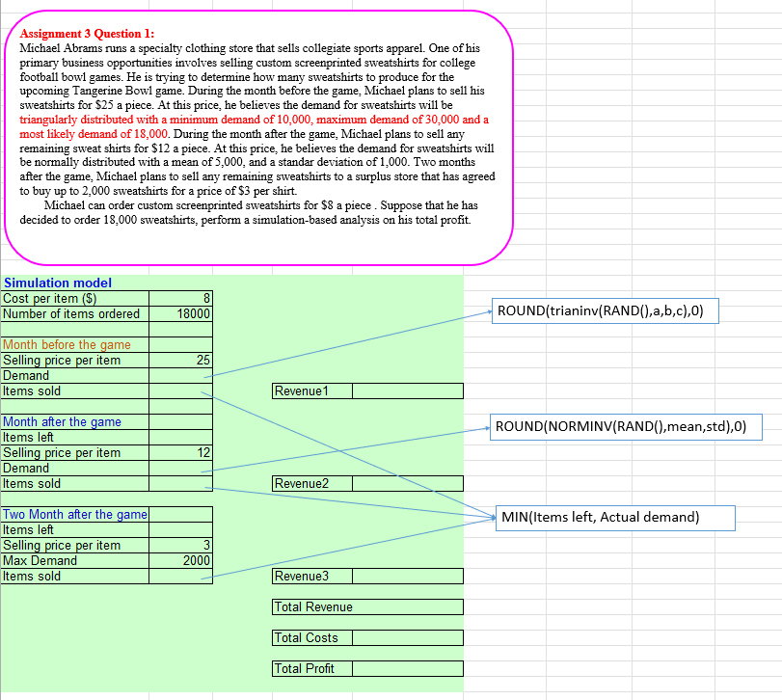
Task: Select the Number of items ordered cell showing 18000
Action: (x=180, y=314)
